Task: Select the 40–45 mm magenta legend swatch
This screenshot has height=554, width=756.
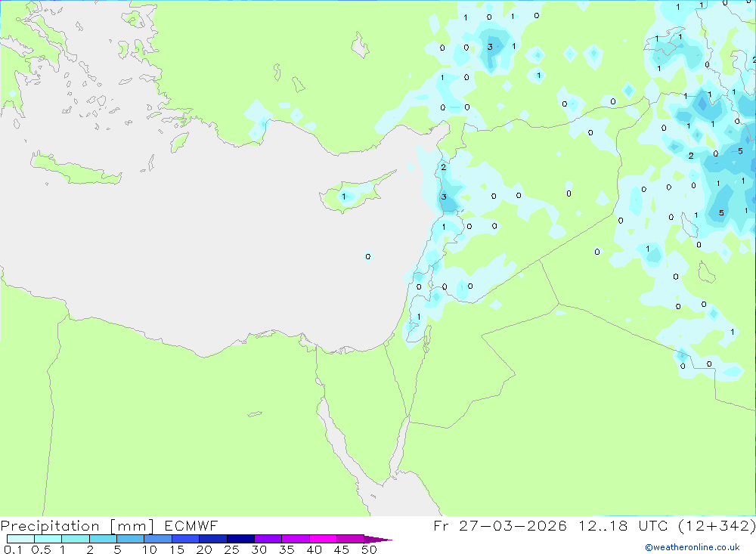Action: pos(323,539)
